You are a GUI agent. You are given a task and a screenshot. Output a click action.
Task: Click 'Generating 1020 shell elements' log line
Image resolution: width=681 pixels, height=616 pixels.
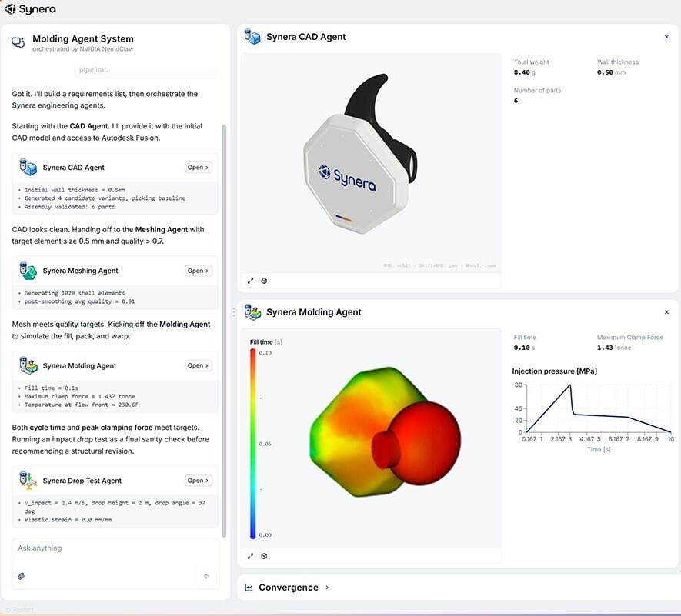tap(75, 293)
